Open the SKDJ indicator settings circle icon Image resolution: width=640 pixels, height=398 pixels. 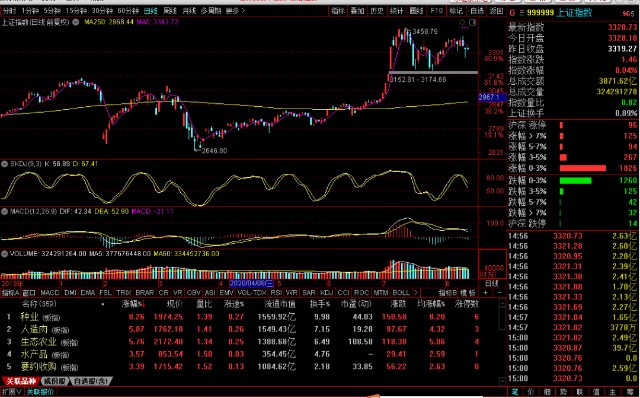click(5, 164)
